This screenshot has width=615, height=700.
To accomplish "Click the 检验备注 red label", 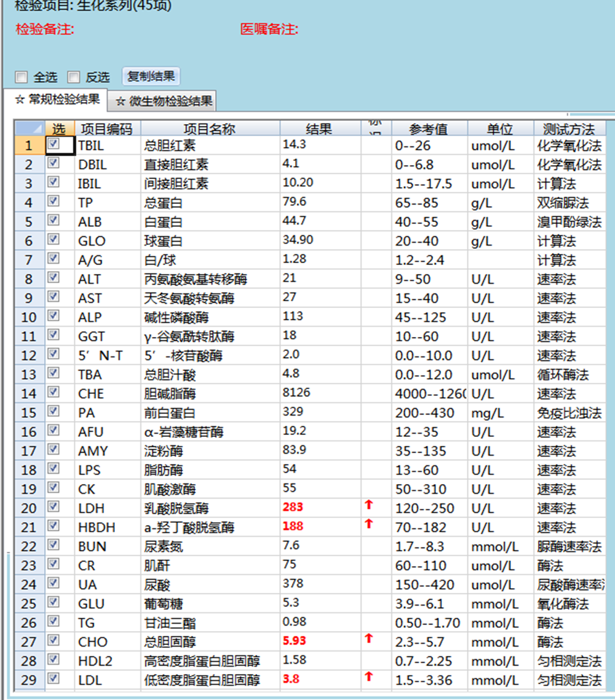I will coord(45,29).
